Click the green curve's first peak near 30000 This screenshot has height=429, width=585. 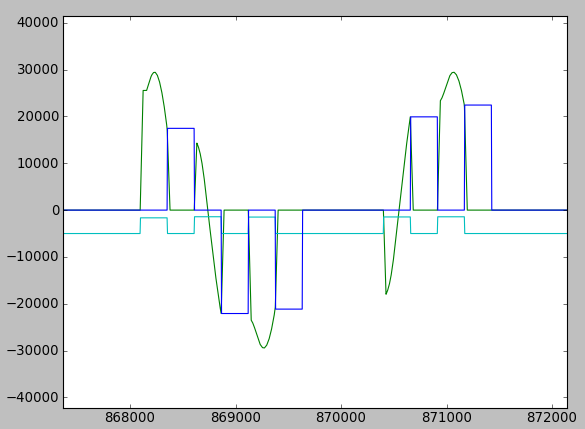coord(154,72)
